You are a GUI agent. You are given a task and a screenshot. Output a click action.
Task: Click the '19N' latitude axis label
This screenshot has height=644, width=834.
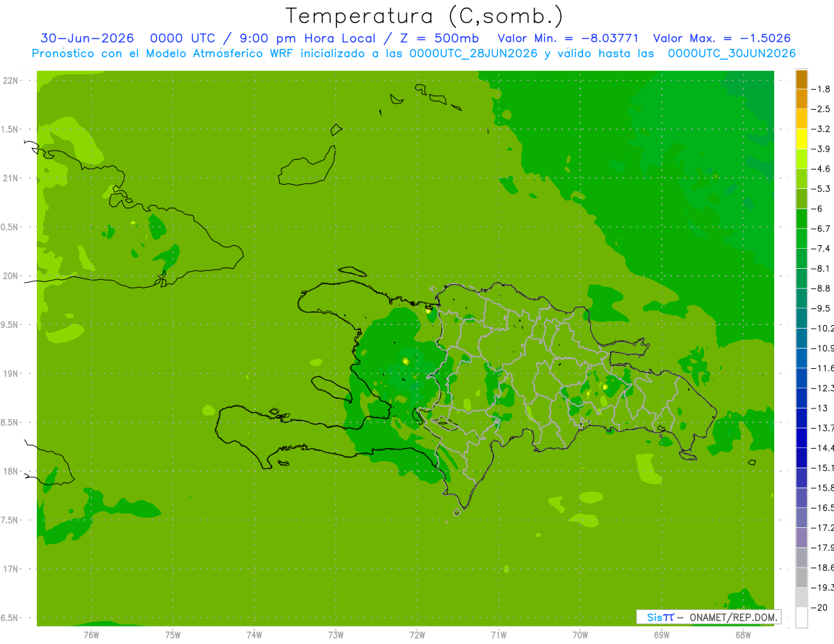pyautogui.click(x=12, y=374)
